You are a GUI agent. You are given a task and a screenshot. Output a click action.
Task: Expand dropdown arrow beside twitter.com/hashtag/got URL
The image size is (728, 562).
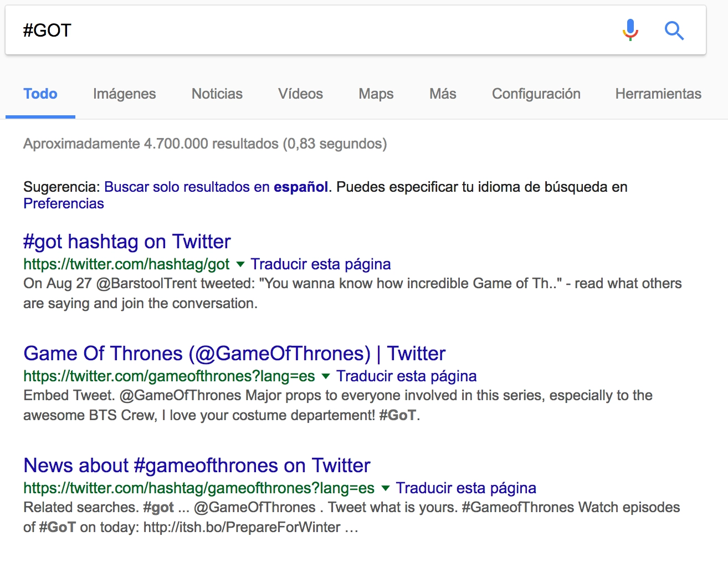pos(240,264)
